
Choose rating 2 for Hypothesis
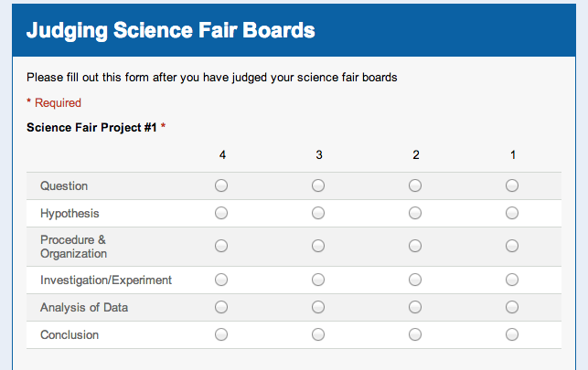pyautogui.click(x=415, y=213)
